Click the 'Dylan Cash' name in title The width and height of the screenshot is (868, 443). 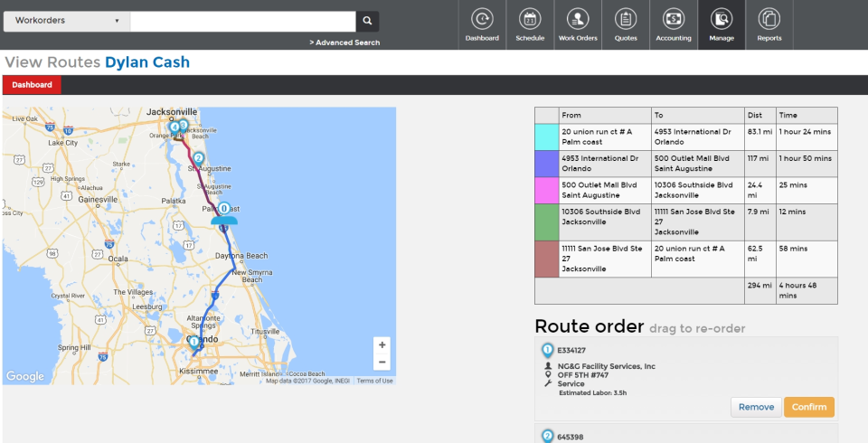pos(147,62)
